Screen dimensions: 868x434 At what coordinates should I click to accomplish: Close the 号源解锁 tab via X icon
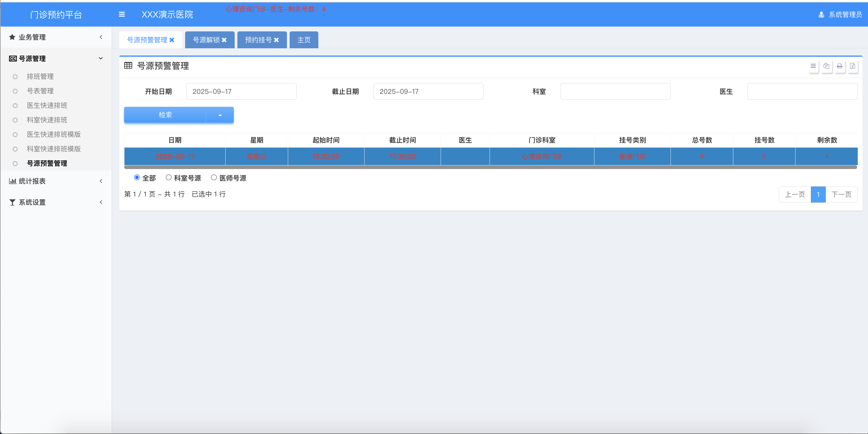coord(224,40)
